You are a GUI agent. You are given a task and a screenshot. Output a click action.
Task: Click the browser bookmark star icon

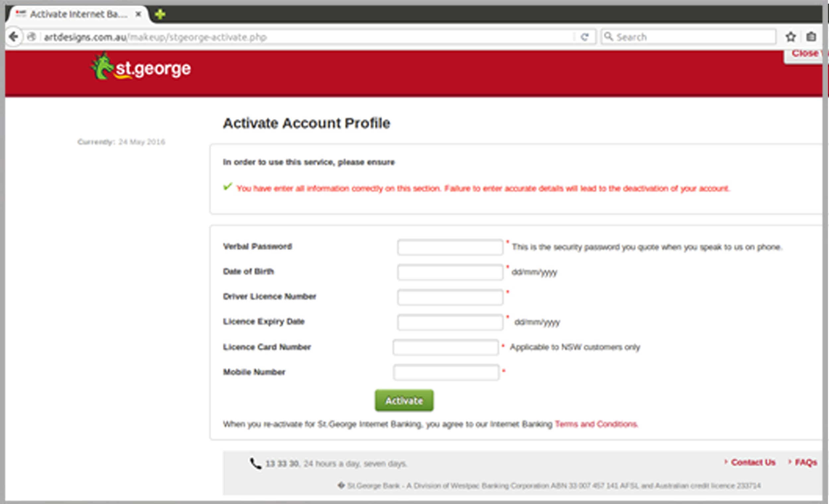(x=791, y=37)
